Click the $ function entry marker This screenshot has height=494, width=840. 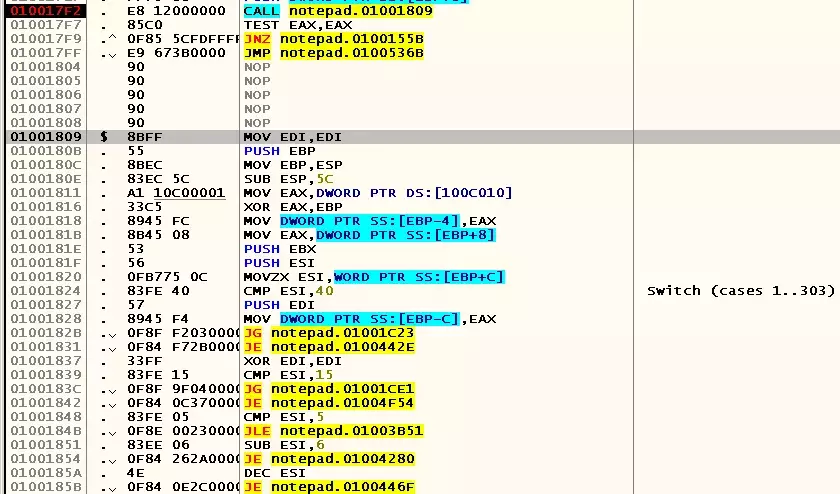pyautogui.click(x=104, y=137)
